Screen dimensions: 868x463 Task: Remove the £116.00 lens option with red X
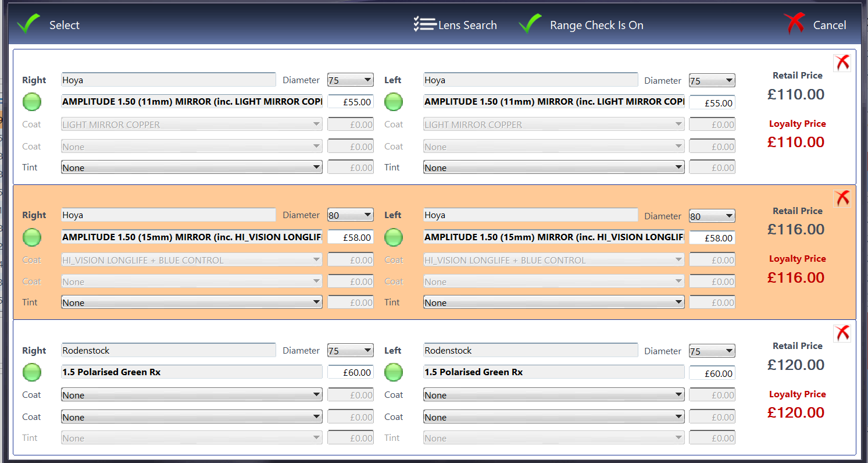tap(842, 198)
